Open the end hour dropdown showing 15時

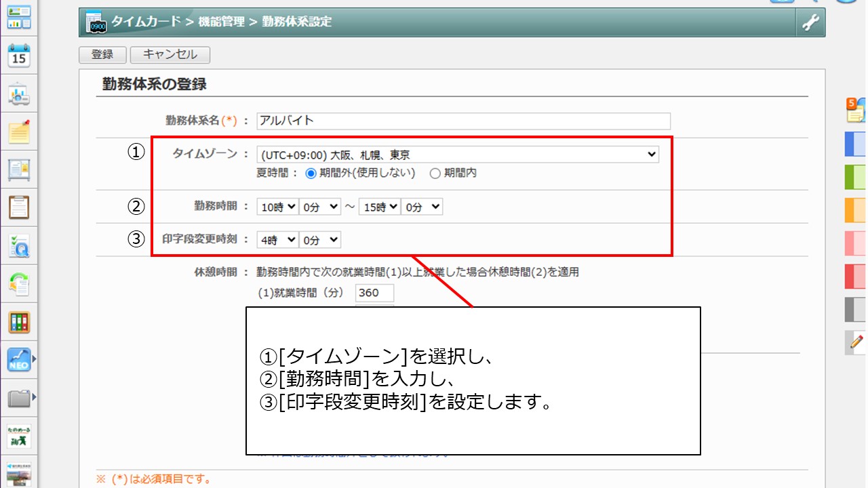click(379, 207)
